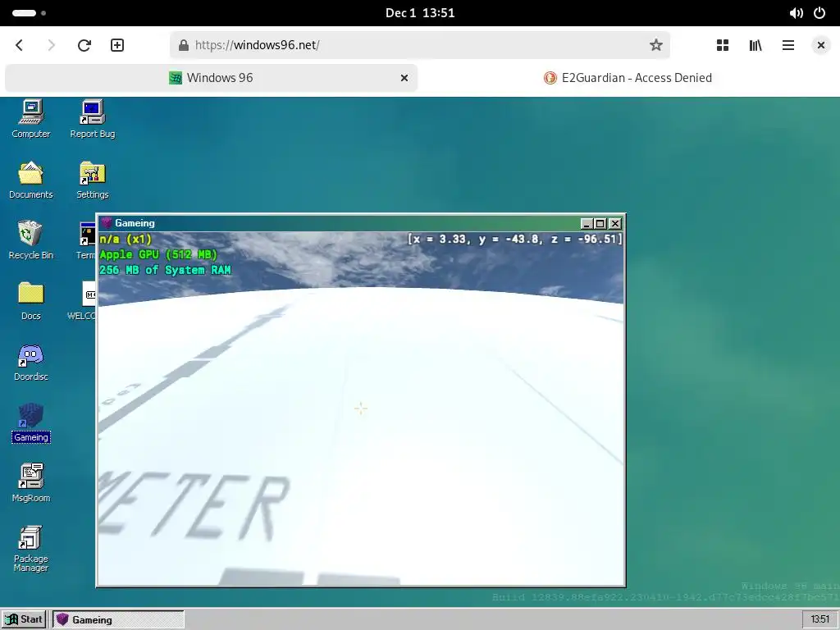Image resolution: width=840 pixels, height=630 pixels.
Task: Click the Dec 1 13:51 clock
Action: pos(420,13)
